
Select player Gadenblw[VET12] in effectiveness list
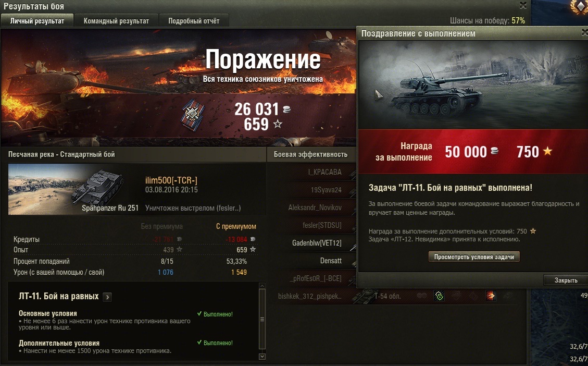click(x=317, y=243)
